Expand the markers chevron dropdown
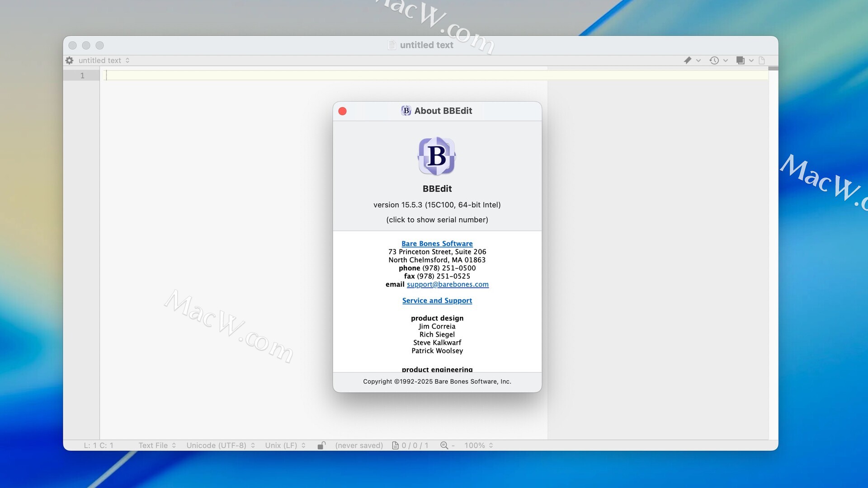The width and height of the screenshot is (868, 488). tap(698, 61)
